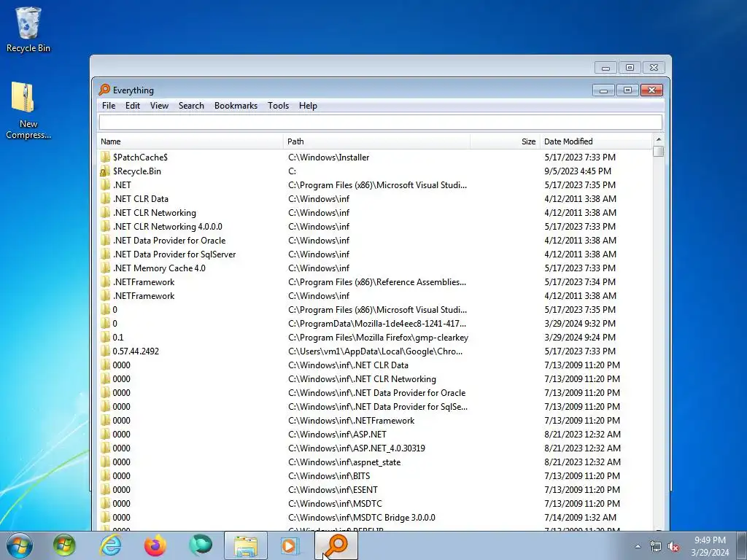This screenshot has height=560, width=747.
Task: Select New Compressed folder desktop icon
Action: click(x=28, y=111)
